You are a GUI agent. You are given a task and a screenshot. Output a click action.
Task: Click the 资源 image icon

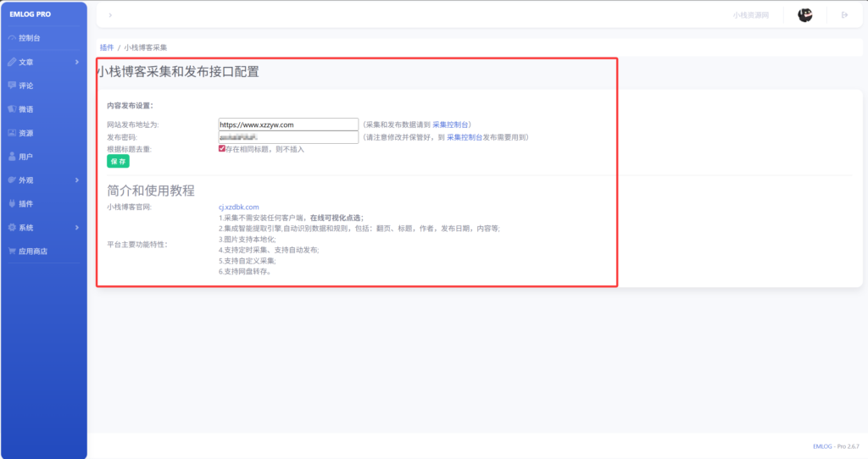(x=12, y=133)
